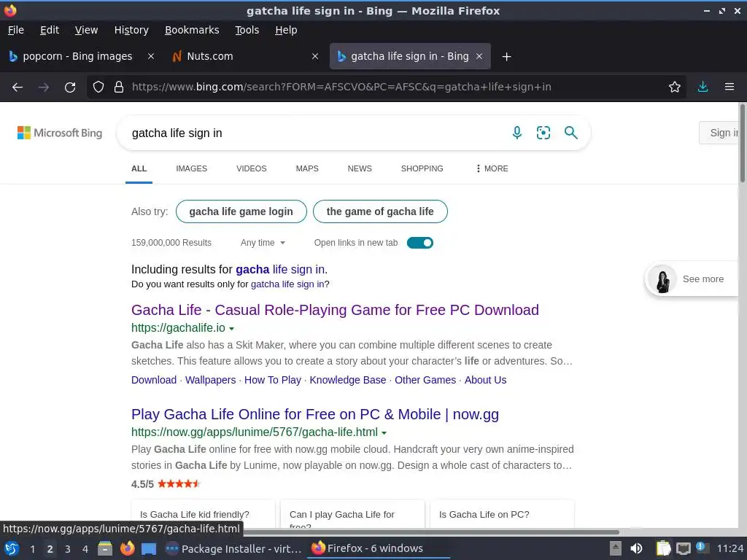Toggle Open links in new tab switch
Screen dimensions: 747x560
(419, 243)
